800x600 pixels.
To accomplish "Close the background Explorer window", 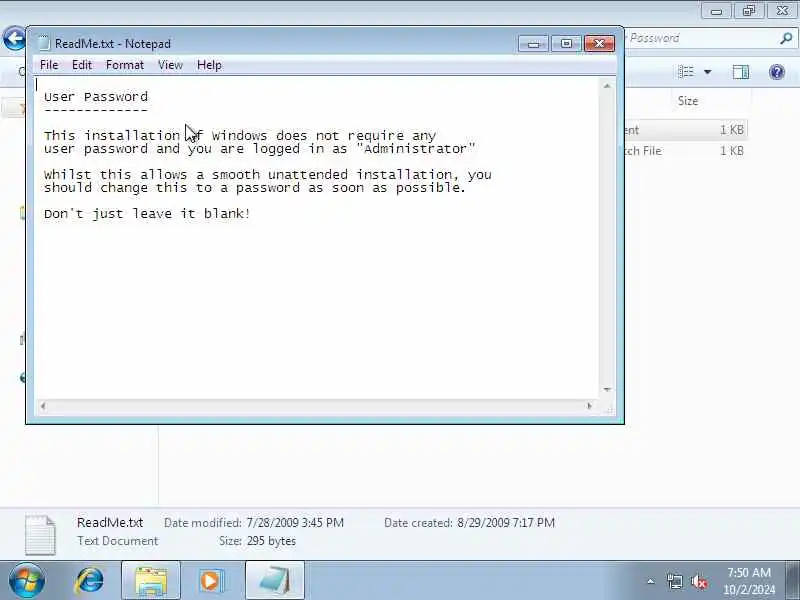I will [783, 11].
